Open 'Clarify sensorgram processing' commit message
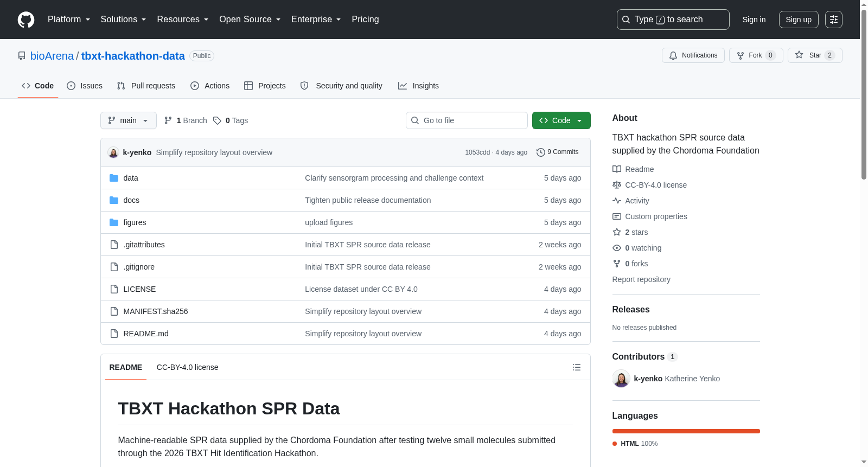 click(394, 178)
